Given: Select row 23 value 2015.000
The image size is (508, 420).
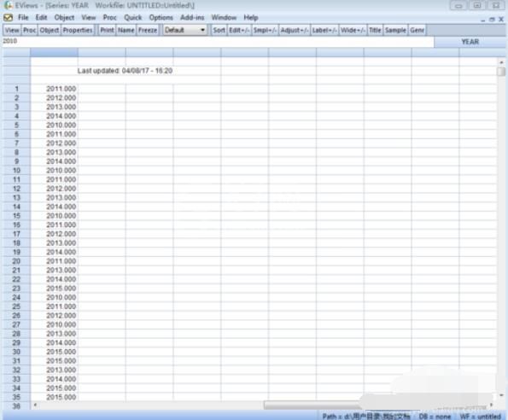Looking at the screenshot, I should click(x=54, y=288).
